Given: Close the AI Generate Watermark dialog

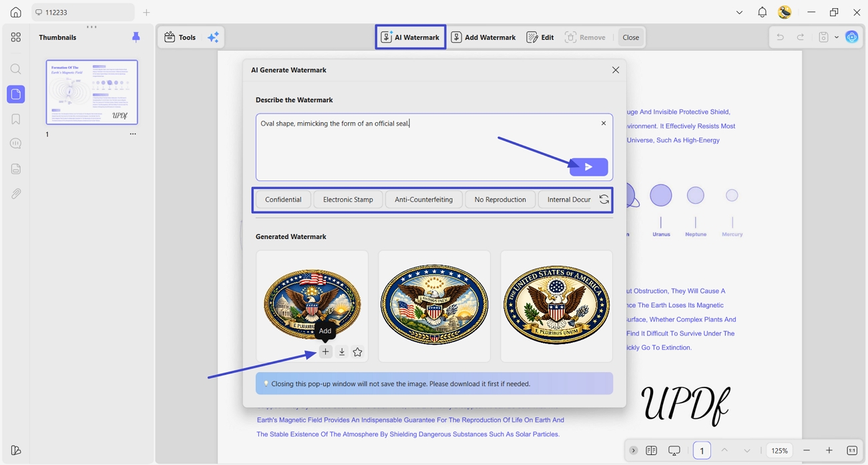Looking at the screenshot, I should click(x=616, y=69).
